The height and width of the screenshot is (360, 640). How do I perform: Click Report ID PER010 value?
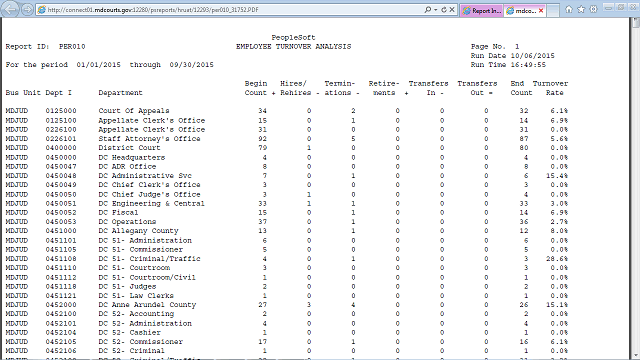(72, 47)
